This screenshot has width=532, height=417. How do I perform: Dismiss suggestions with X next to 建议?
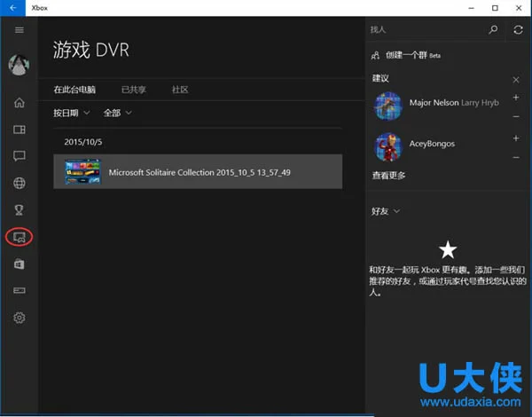click(516, 80)
